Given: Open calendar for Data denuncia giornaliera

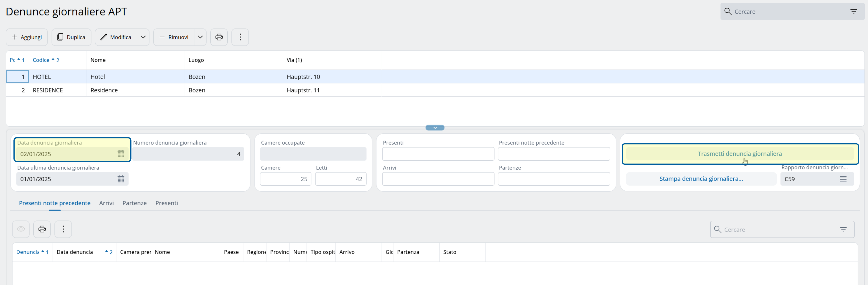Looking at the screenshot, I should click(x=121, y=154).
